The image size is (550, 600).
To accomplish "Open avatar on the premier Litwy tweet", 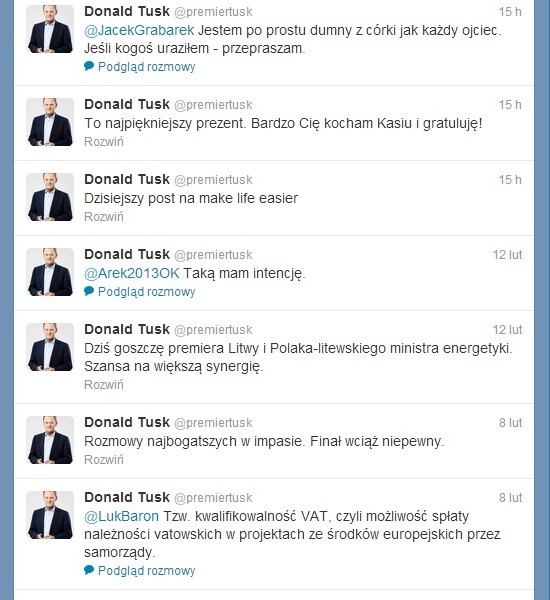I will [x=50, y=347].
